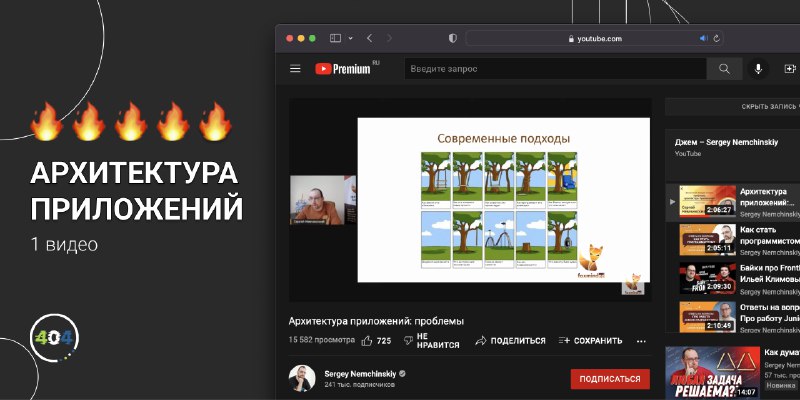Screen dimensions: 800x400
Task: Click the red ПОДПИСАТЬСЯ subscribe button
Action: click(610, 379)
